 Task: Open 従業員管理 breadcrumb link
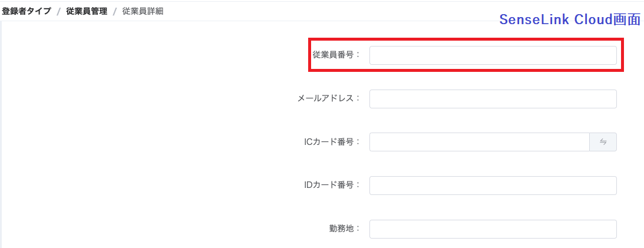pos(87,11)
